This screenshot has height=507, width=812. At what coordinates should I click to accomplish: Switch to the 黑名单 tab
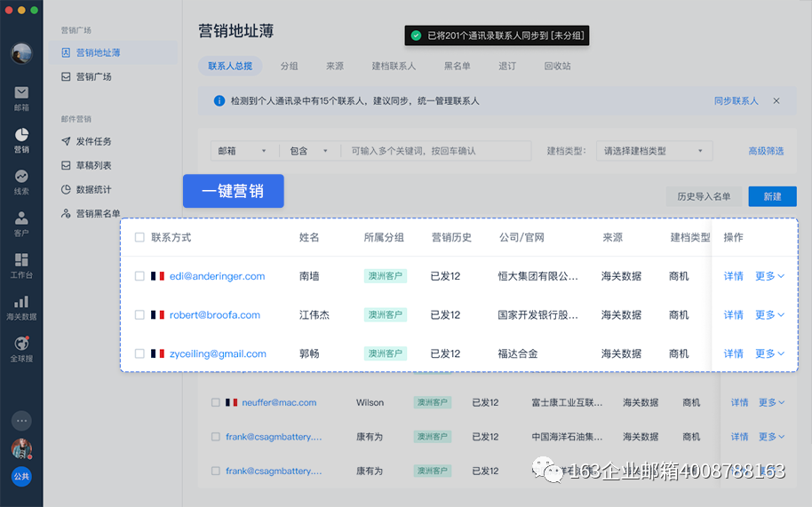[x=458, y=67]
